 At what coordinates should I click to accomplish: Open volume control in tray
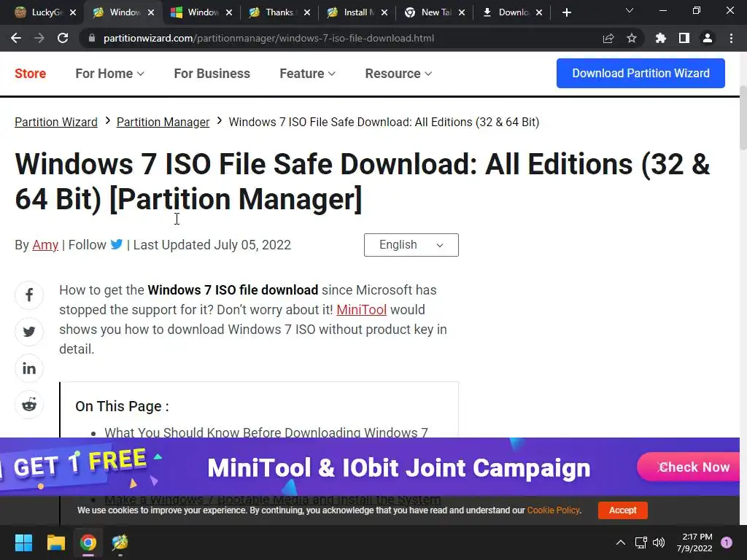(659, 542)
